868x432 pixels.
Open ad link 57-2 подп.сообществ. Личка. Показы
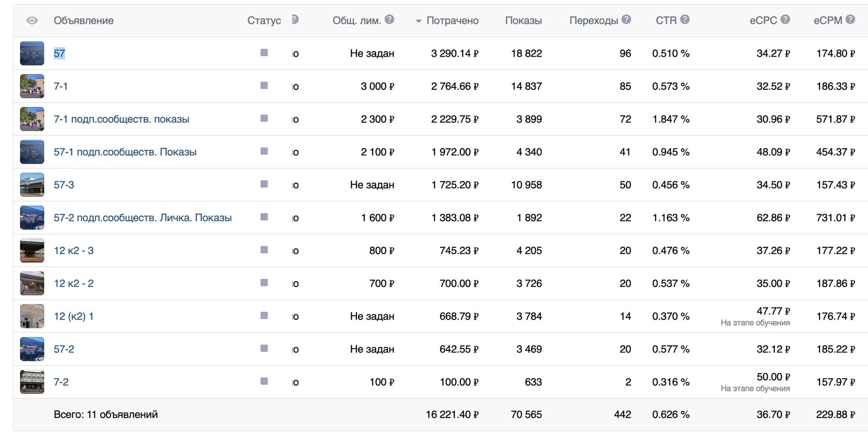pos(143,218)
